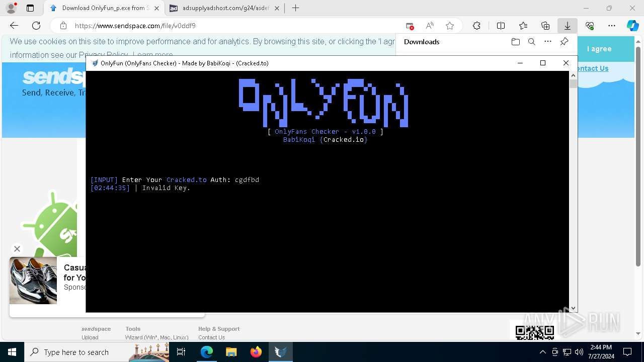Open the network status tray icon

point(567,352)
